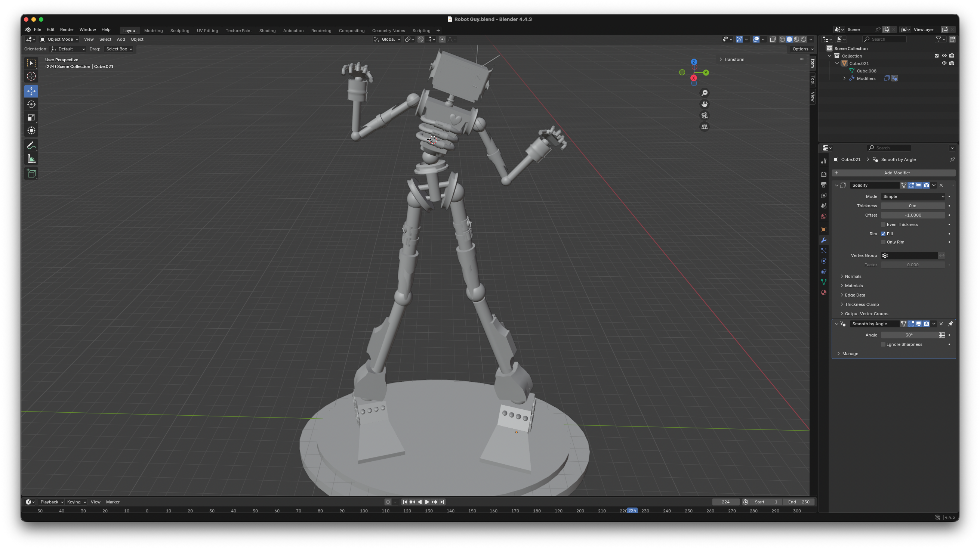Screen dimensions: 980x549
Task: Enable the Even Thickness checkbox
Action: tap(883, 225)
